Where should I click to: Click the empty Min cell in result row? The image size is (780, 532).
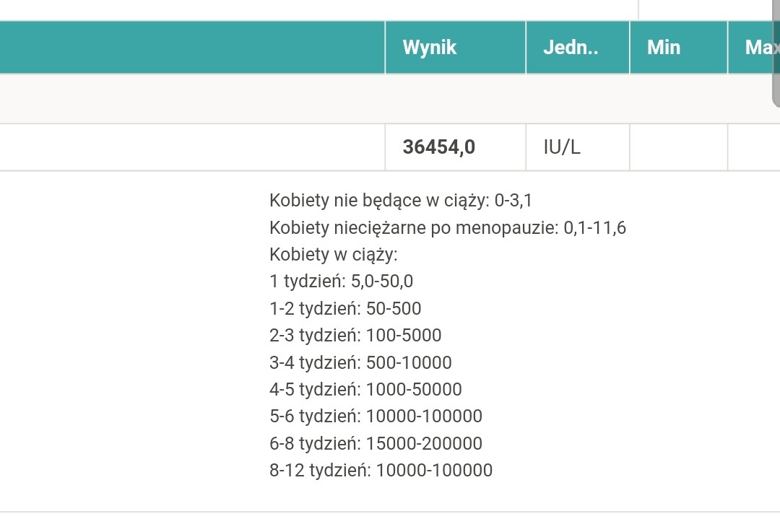point(678,147)
